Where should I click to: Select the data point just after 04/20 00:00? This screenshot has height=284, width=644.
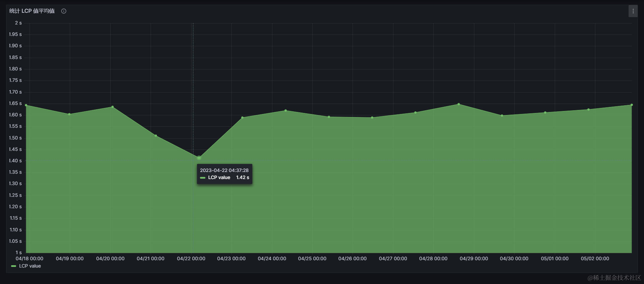[x=112, y=107]
